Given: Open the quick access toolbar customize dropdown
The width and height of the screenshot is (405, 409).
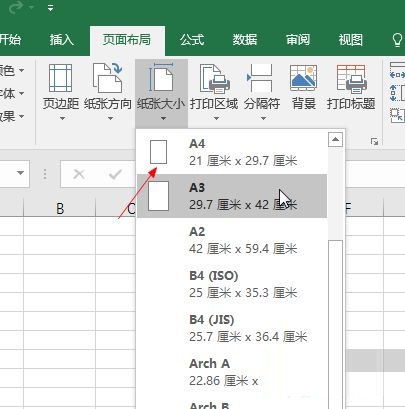Looking at the screenshot, I should [50, 8].
